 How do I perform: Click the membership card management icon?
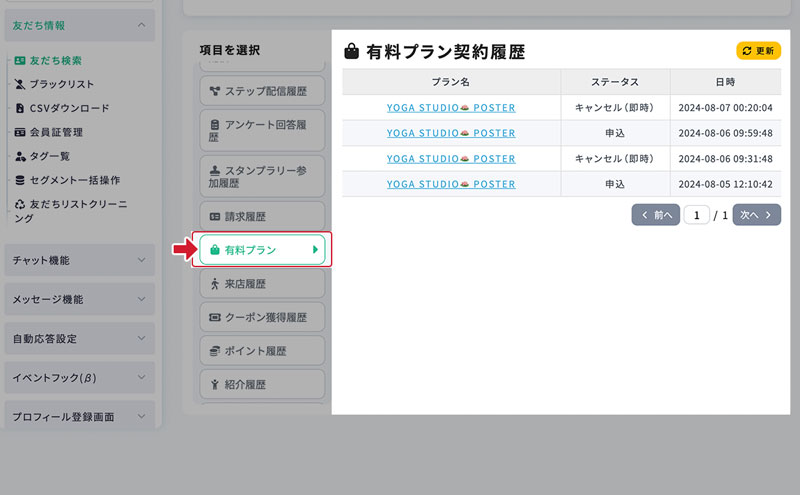[x=20, y=132]
